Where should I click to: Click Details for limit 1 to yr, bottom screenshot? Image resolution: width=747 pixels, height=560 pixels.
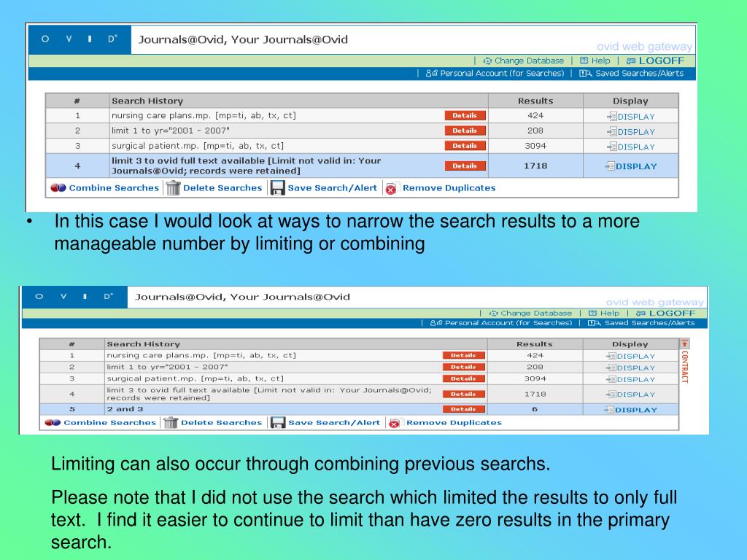point(463,367)
